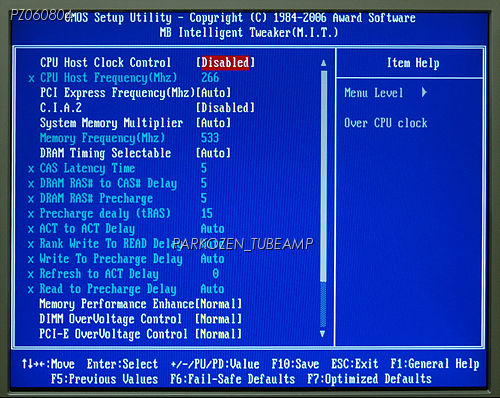Screen dimensions: 500x398
Task: Open the C.I.A.2 Disabled value
Action: (225, 108)
